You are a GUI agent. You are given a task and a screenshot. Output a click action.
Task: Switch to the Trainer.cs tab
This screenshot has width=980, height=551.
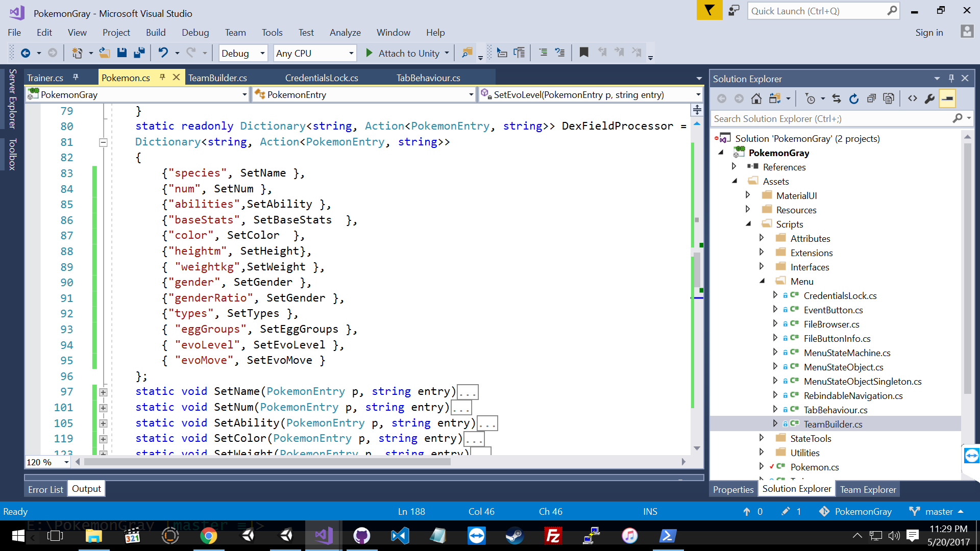click(45, 78)
